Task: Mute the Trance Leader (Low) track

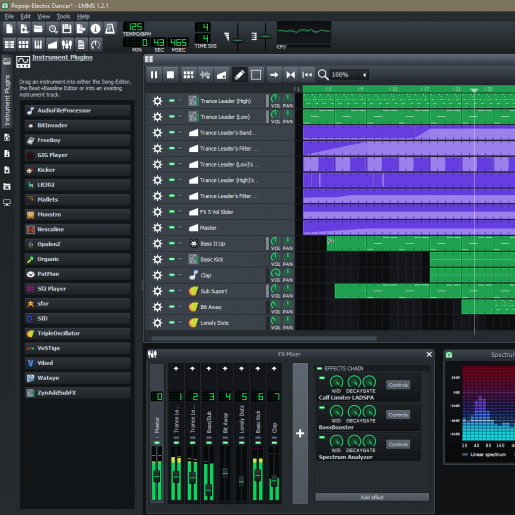Action: [x=172, y=116]
